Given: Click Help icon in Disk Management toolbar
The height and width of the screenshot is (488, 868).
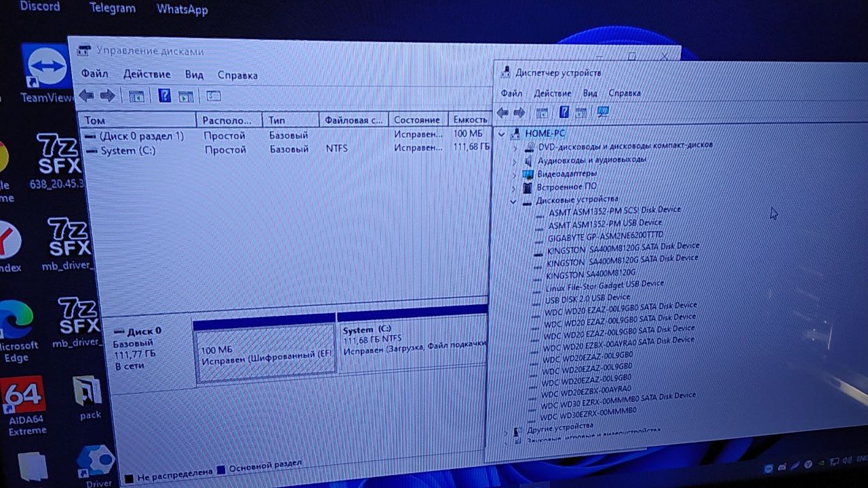Looking at the screenshot, I should coord(164,96).
